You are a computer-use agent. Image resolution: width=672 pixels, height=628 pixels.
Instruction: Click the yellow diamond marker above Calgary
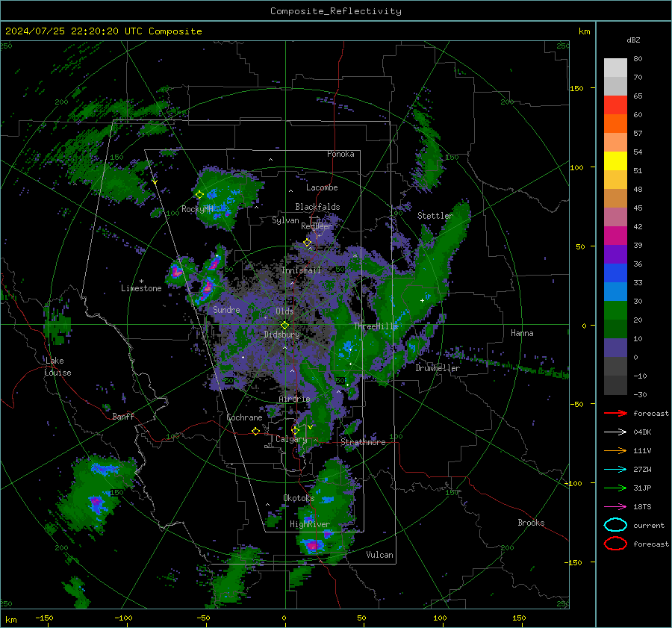pyautogui.click(x=295, y=430)
